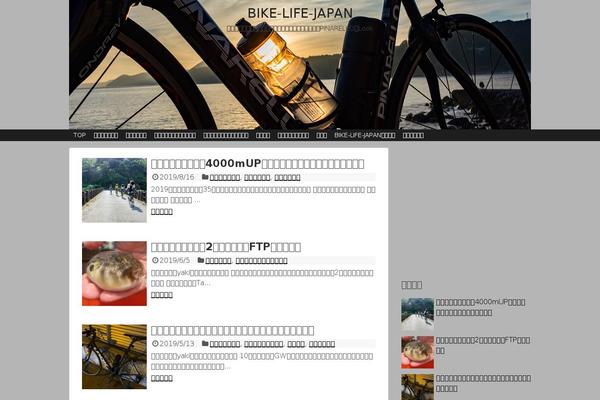
Task: Click the folder icon in the 2019/6/5 post
Action: click(x=201, y=260)
